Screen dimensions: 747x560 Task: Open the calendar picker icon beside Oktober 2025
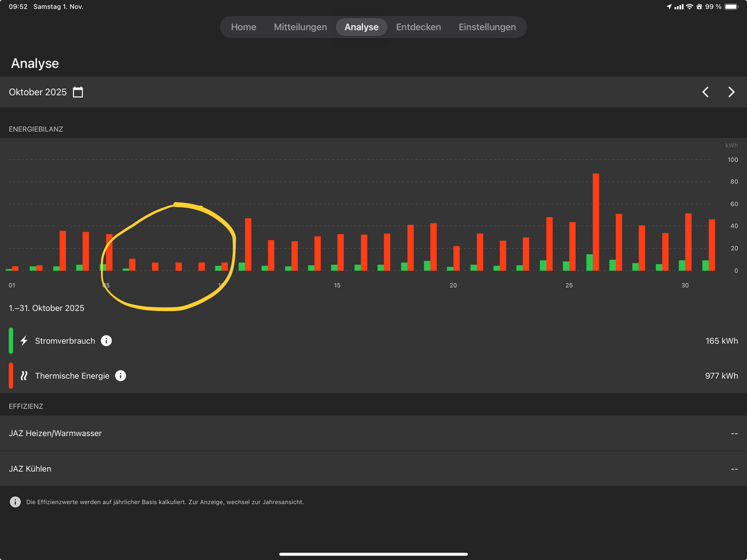click(x=78, y=92)
